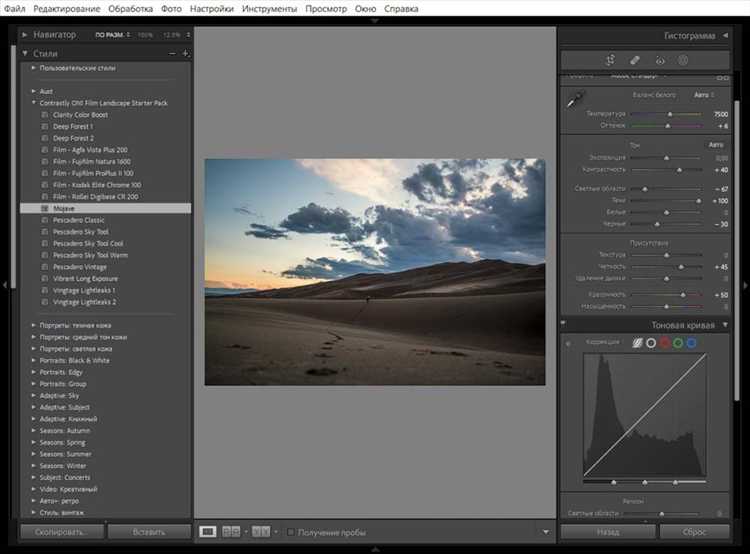
Task: Click top panel collapse arrow under menu bar
Action: tap(375, 21)
